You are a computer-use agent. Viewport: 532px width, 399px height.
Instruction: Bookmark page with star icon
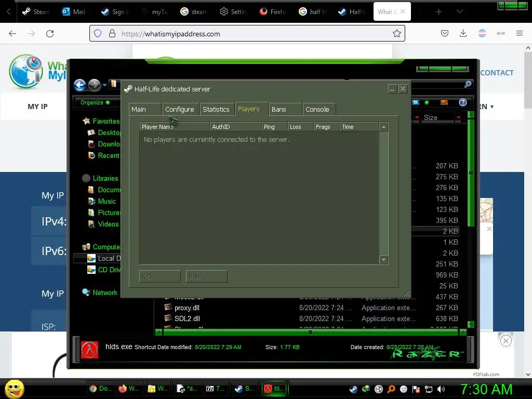pyautogui.click(x=396, y=33)
